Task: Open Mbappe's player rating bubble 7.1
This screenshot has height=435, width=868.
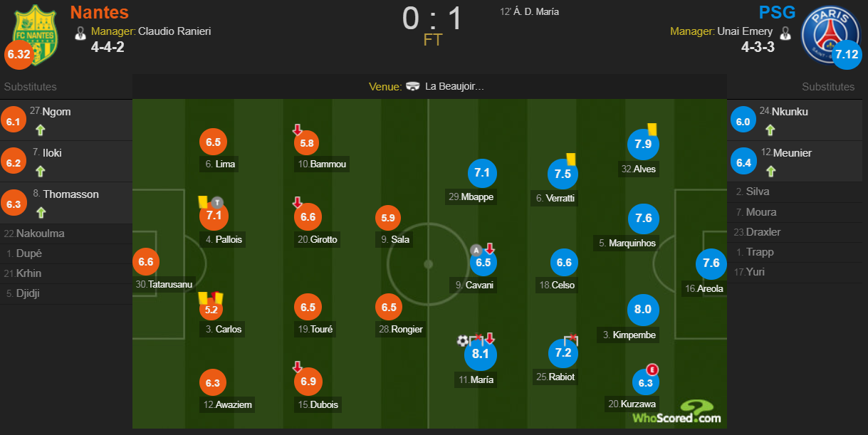Action: tap(483, 173)
